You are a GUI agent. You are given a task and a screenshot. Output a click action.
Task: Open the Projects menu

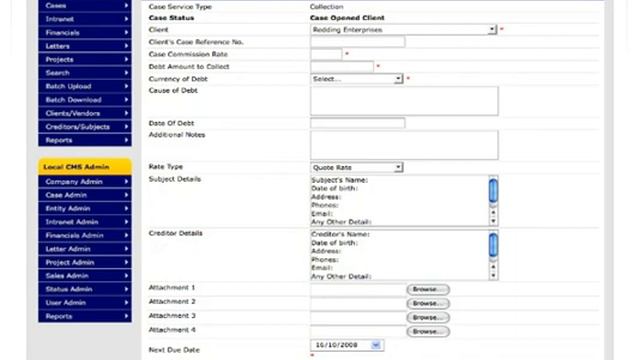(x=85, y=59)
